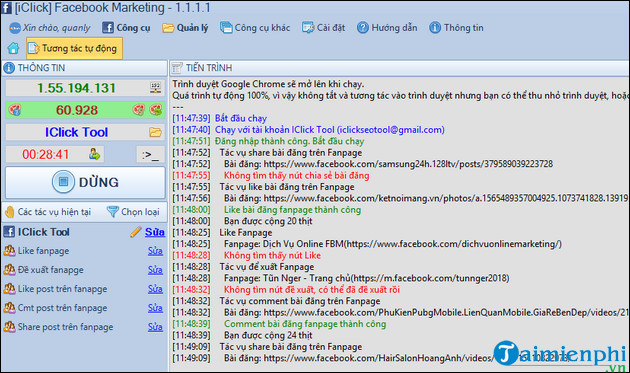This screenshot has height=373, width=630.
Task: Click the icon next to Like fanpage task
Action: [x=9, y=251]
